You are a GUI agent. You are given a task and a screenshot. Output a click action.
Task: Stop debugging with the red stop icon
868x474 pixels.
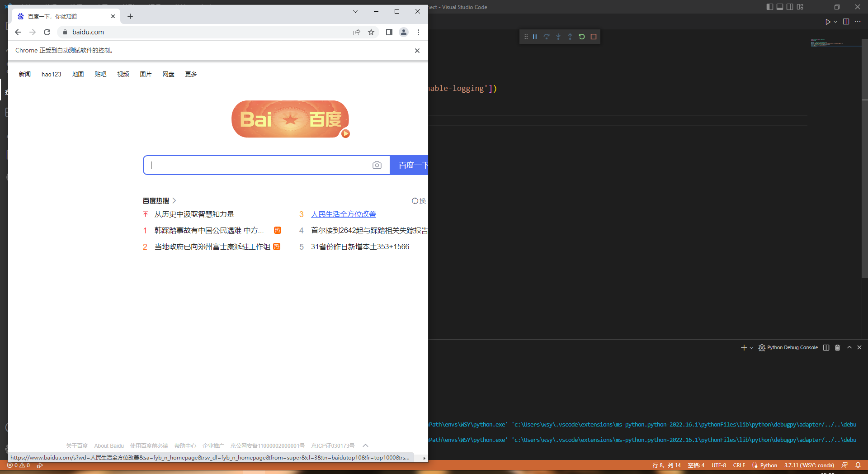(594, 37)
